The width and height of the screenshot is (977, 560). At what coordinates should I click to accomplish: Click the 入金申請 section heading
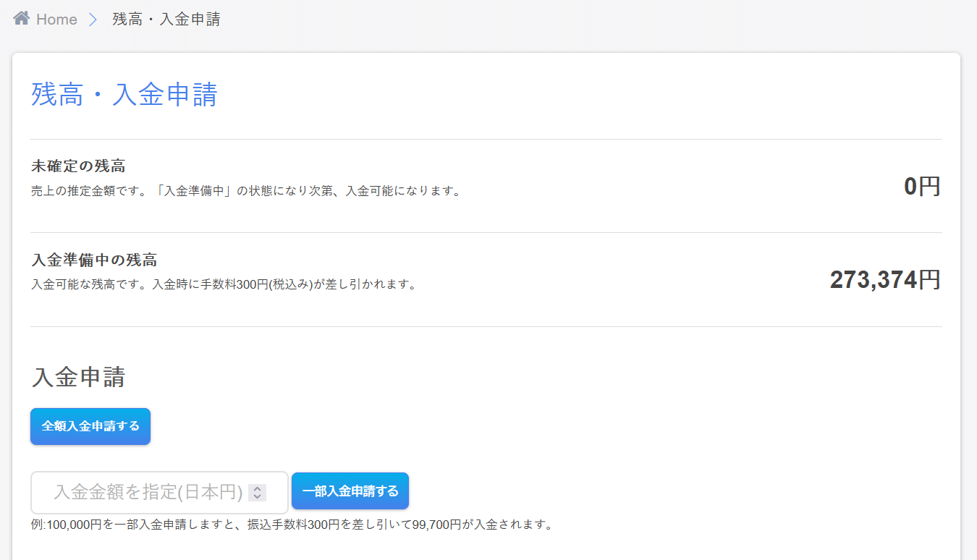[78, 377]
